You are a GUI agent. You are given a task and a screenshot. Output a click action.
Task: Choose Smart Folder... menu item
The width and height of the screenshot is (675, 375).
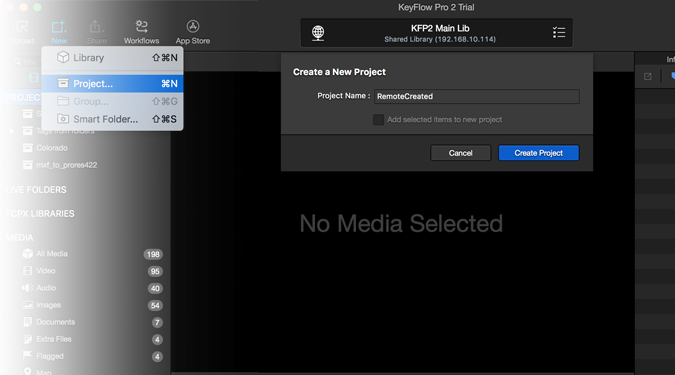[112, 119]
